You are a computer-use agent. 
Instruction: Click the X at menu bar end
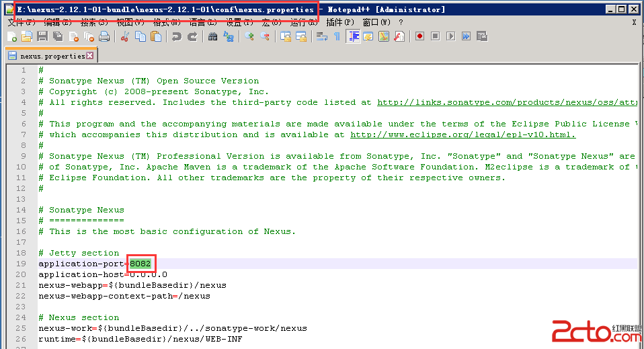click(635, 22)
